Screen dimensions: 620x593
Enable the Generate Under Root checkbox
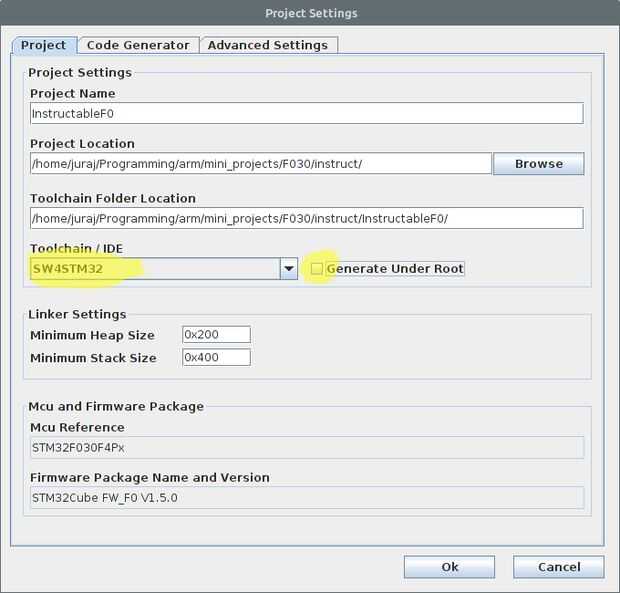(x=317, y=269)
